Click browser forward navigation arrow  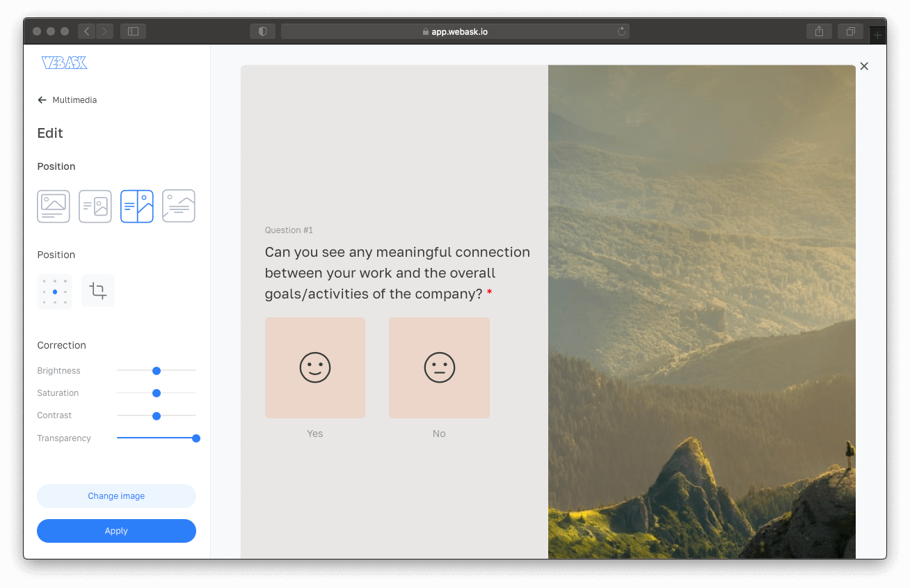pos(105,31)
